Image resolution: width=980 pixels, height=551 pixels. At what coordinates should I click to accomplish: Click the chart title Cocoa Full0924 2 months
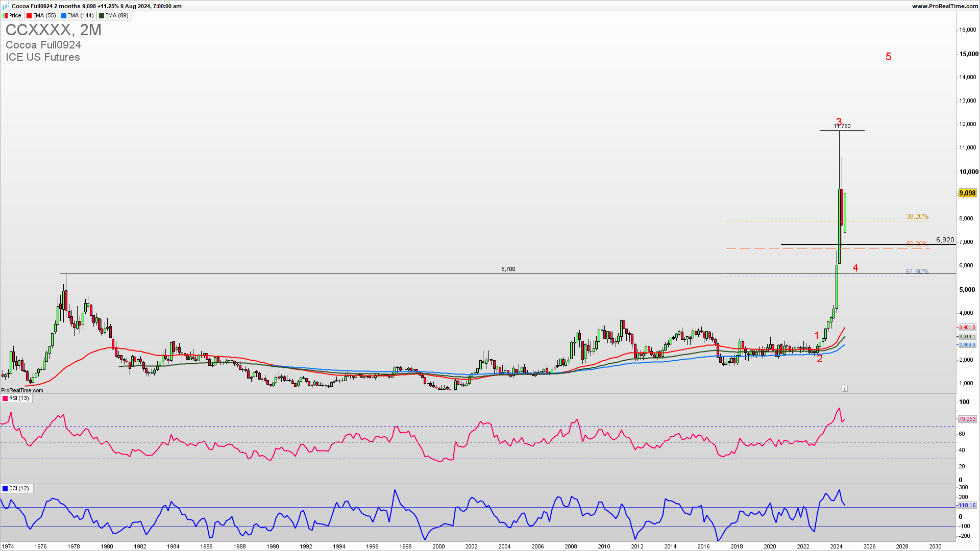tap(46, 6)
